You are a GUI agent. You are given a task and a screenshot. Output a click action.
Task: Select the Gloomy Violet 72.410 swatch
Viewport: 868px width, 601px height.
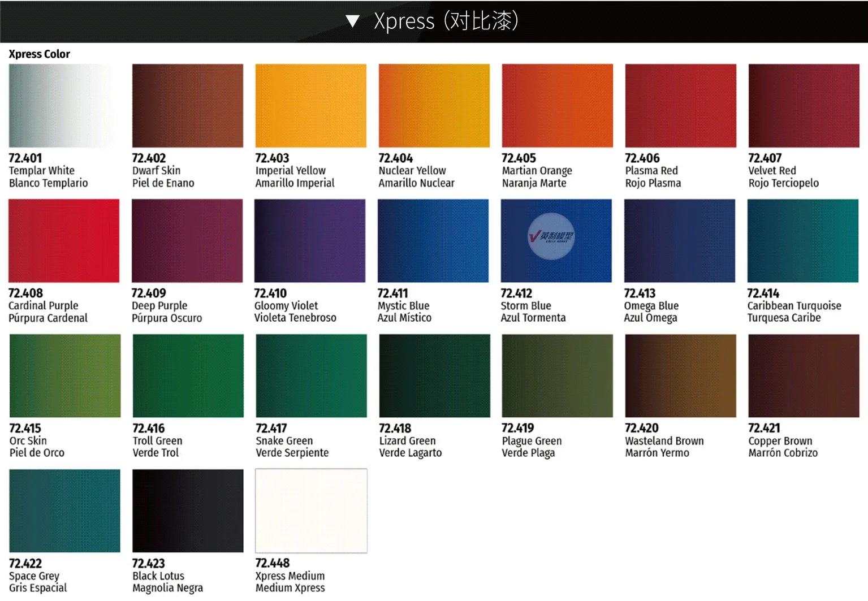point(310,241)
